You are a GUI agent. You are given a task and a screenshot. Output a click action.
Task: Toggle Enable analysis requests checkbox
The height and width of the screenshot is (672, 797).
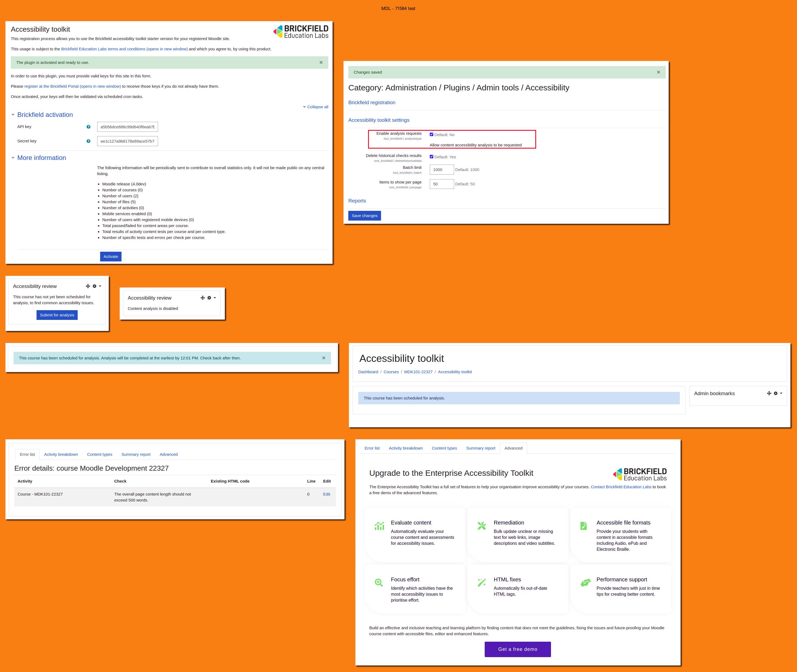(x=431, y=135)
